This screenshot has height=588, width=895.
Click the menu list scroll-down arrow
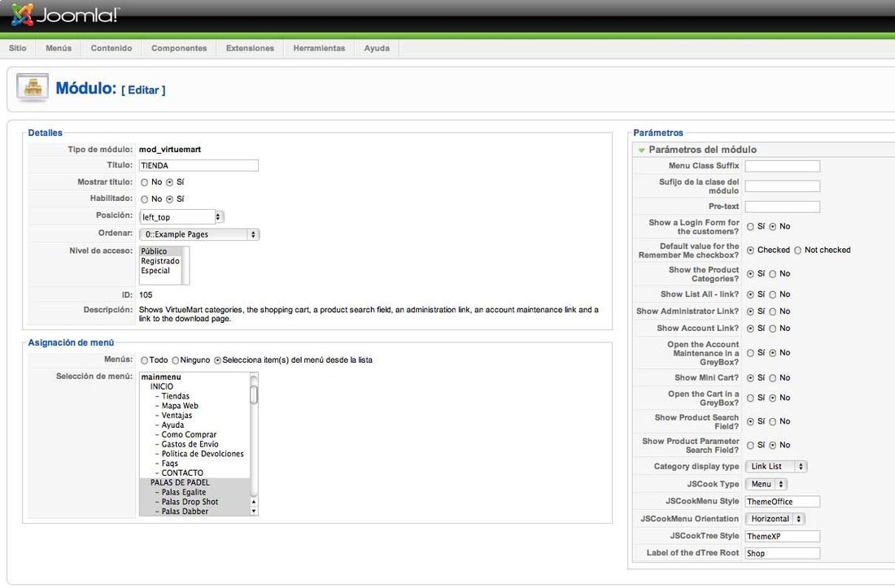click(254, 512)
